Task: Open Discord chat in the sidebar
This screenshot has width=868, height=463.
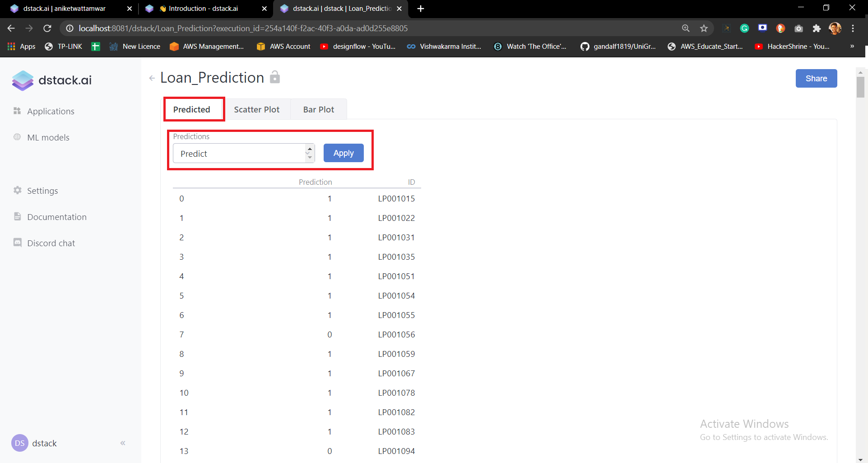Action: pyautogui.click(x=51, y=243)
